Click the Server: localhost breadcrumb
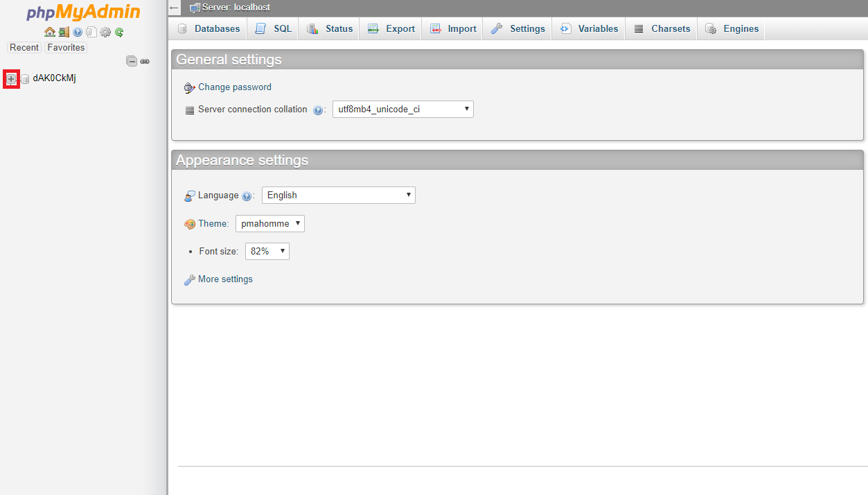Screen dimensions: 868x495 point(236,8)
